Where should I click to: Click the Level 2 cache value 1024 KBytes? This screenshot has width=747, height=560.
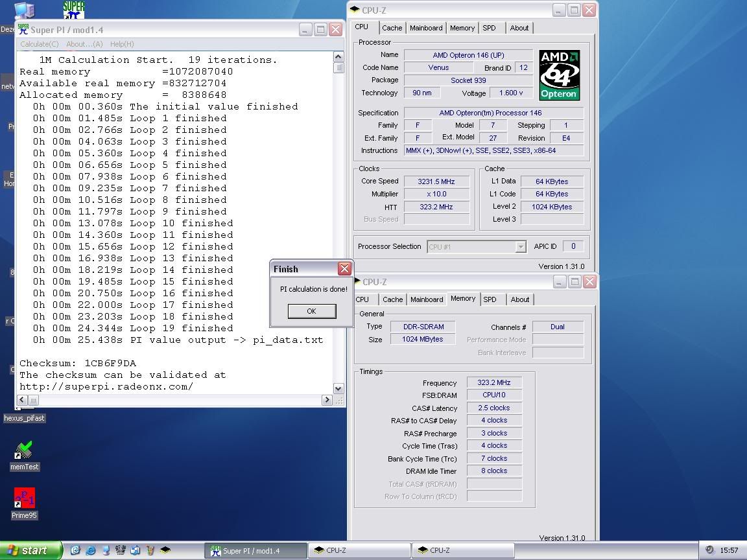point(552,207)
